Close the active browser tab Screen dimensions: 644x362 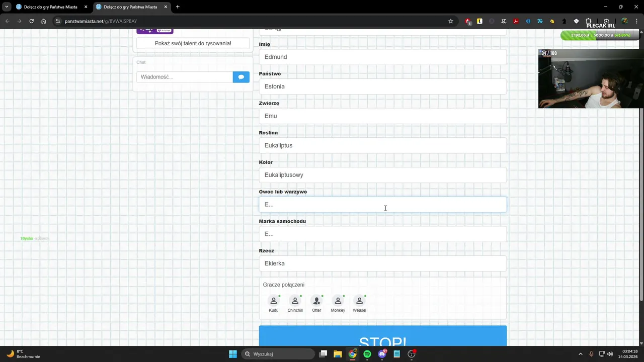point(166,7)
